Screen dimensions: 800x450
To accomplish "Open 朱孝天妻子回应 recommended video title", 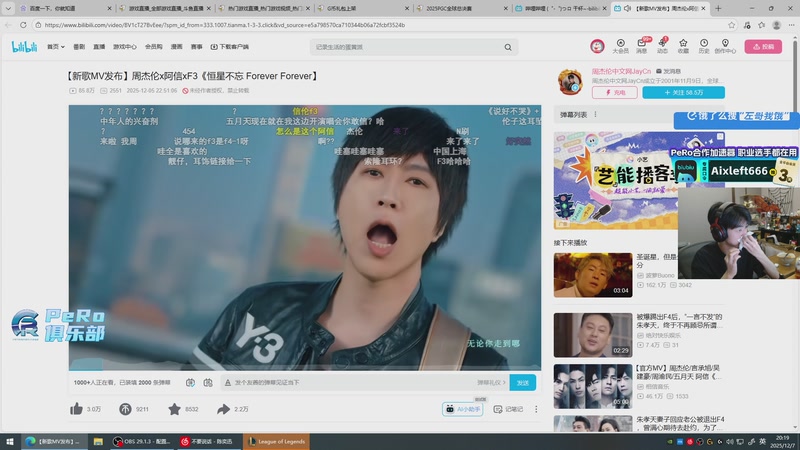I will point(680,423).
